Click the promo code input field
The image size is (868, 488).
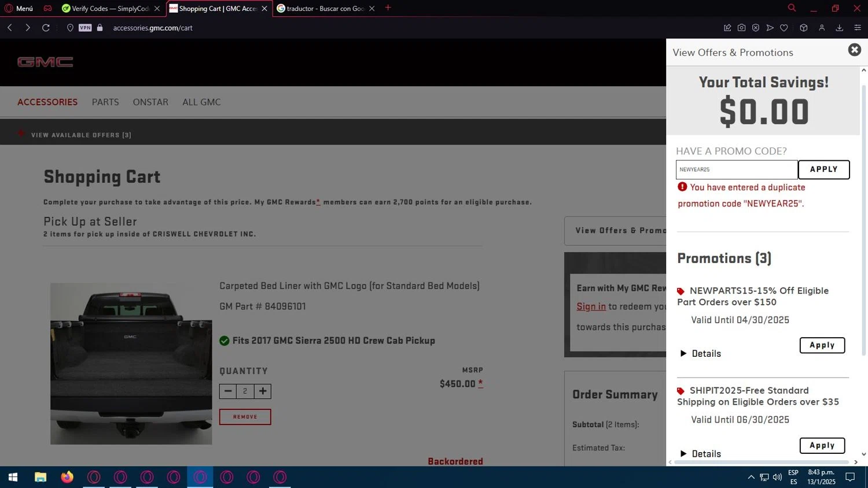point(737,169)
